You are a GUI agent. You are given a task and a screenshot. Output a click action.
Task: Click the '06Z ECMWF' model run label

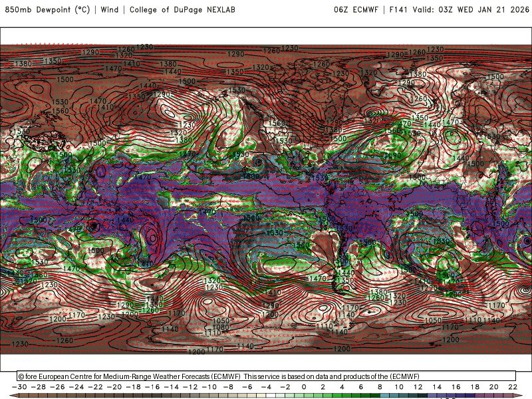coord(356,10)
